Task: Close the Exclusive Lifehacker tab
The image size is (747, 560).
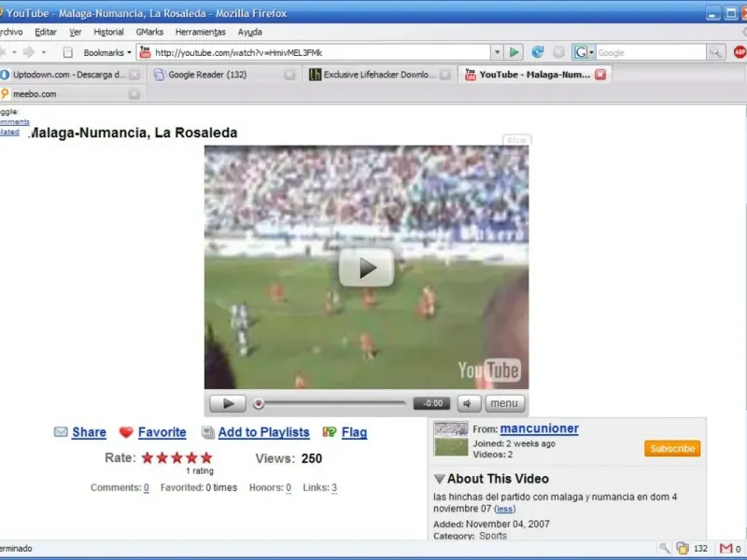Action: 445,75
